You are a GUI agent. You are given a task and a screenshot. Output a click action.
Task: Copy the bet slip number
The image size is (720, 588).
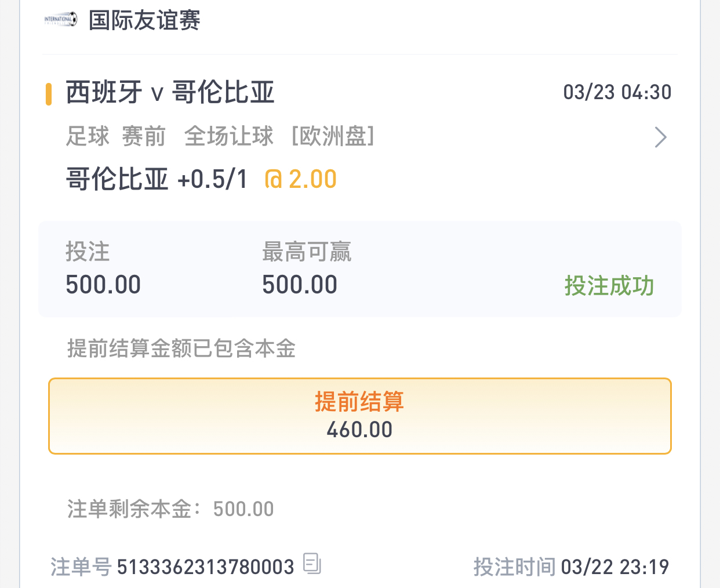[x=312, y=564]
